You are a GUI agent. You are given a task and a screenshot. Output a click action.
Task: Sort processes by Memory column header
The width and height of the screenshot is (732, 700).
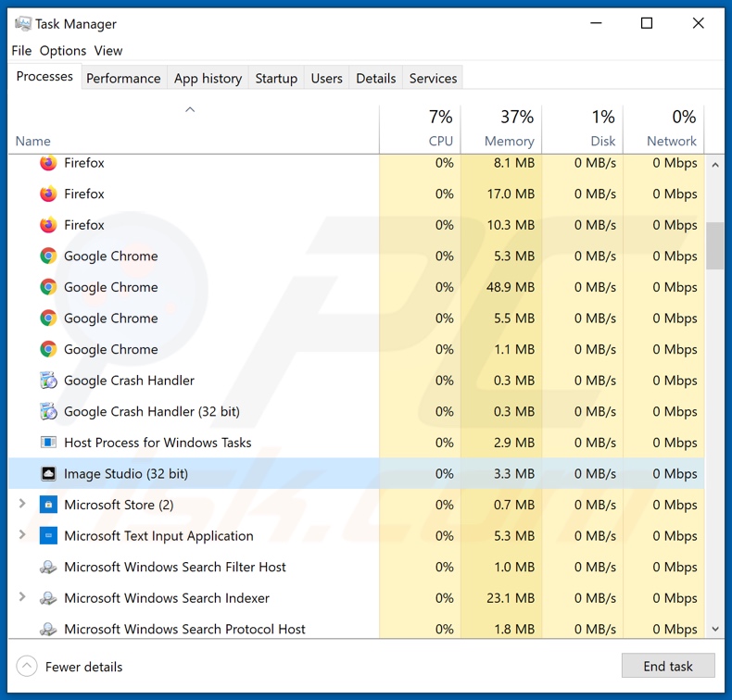click(x=500, y=128)
